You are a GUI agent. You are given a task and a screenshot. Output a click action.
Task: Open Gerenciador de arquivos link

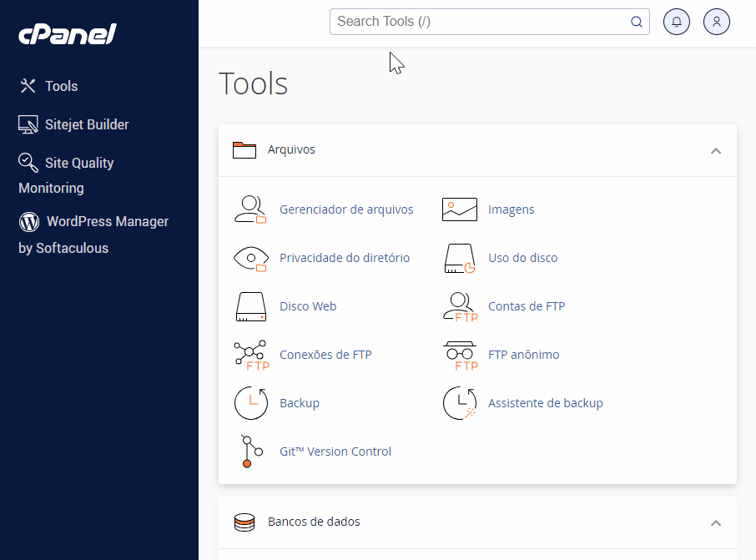(x=346, y=209)
